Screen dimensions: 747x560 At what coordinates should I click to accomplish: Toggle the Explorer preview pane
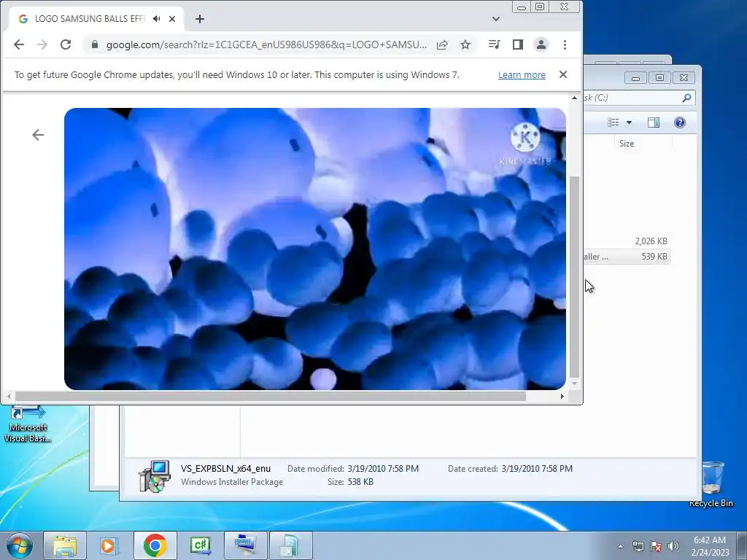click(x=654, y=122)
